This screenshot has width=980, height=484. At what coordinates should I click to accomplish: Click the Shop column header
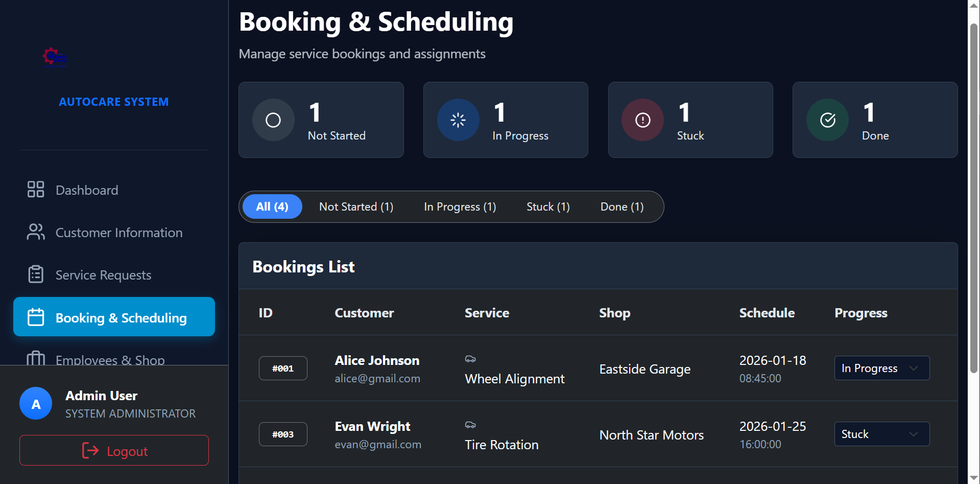pyautogui.click(x=615, y=313)
